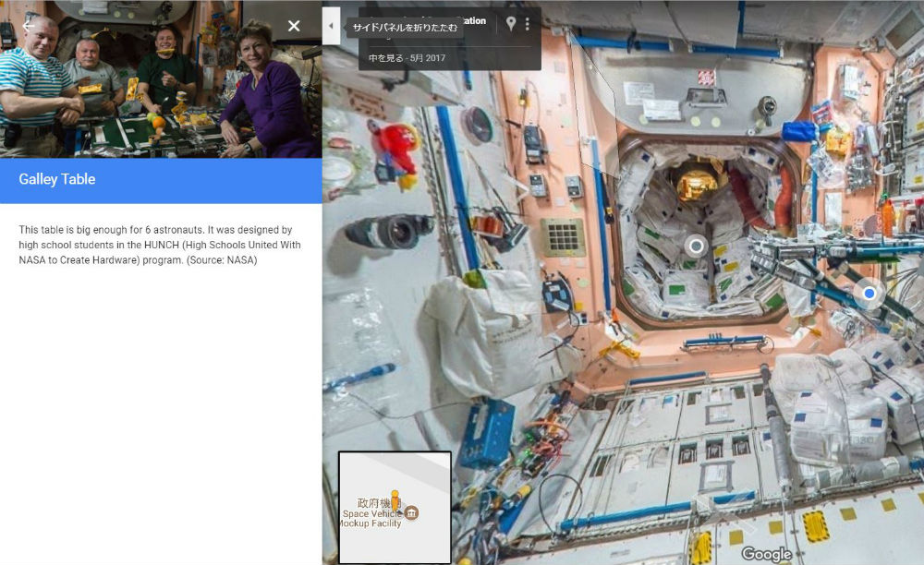The image size is (924, 565).
Task: Click the orange Pegman on the minimap
Action: coord(395,499)
